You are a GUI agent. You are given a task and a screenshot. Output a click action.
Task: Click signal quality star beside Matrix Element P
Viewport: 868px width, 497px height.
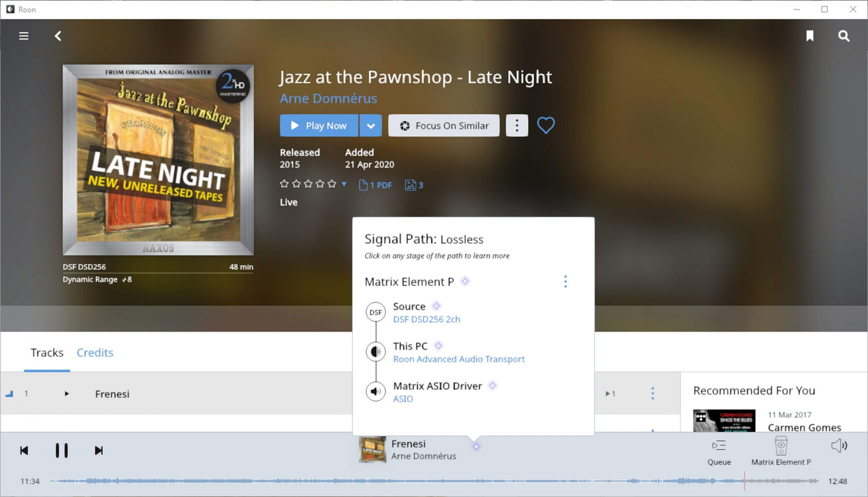(465, 281)
